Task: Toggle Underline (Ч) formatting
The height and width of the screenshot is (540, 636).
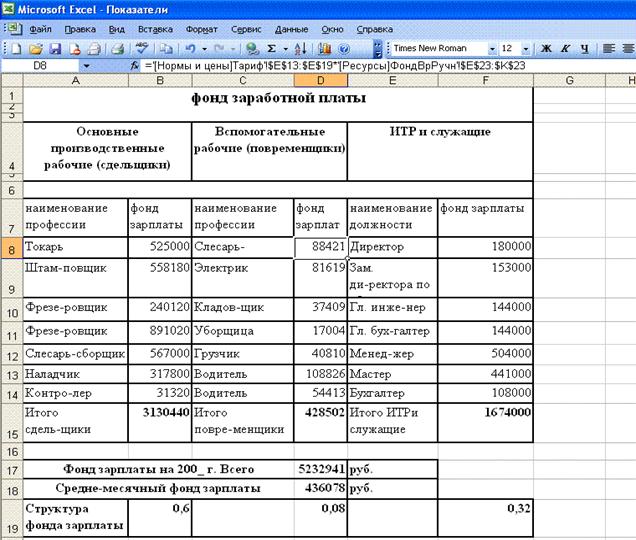Action: [584, 49]
